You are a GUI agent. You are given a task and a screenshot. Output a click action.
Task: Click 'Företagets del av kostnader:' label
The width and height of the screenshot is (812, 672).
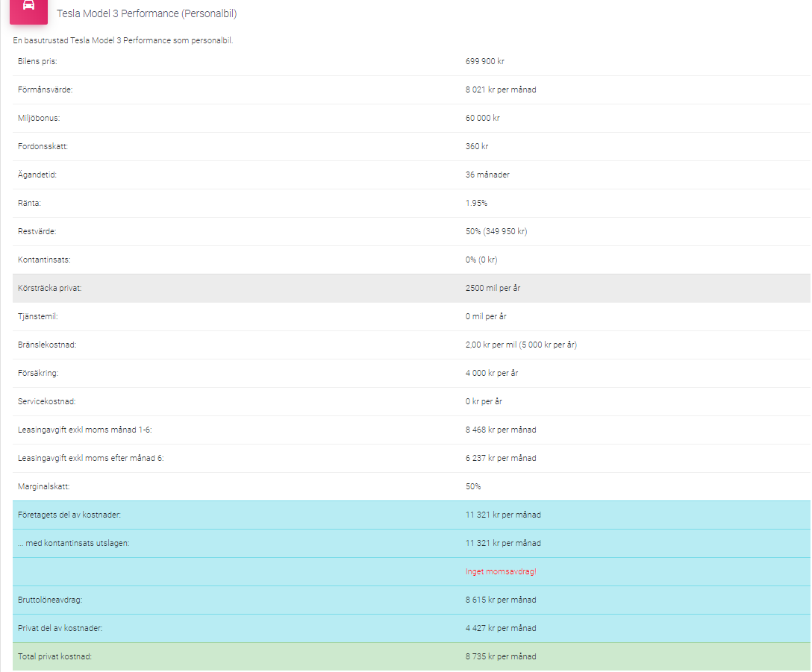pyautogui.click(x=69, y=515)
